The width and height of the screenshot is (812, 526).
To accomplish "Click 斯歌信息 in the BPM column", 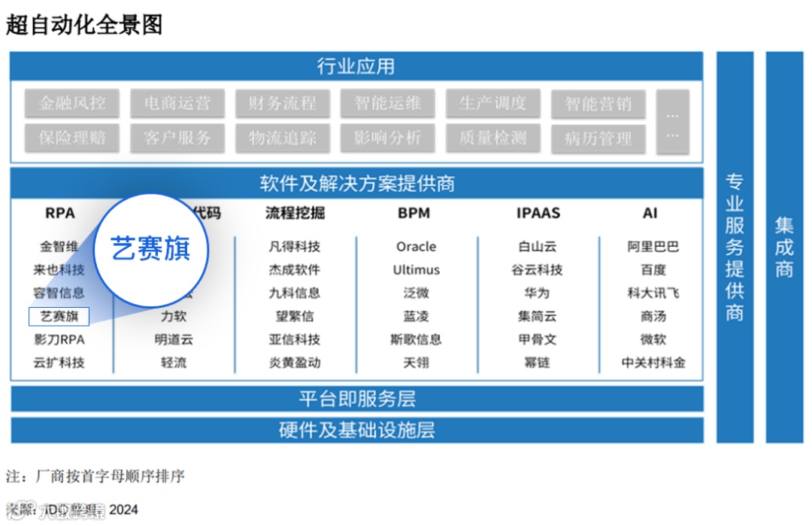I will pyautogui.click(x=417, y=339).
